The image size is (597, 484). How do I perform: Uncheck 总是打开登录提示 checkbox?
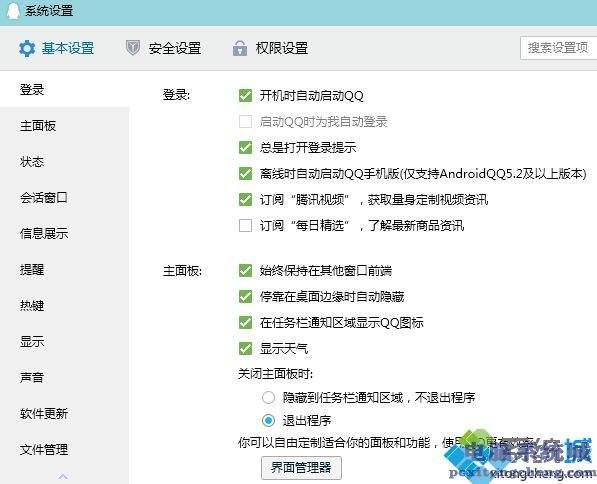[245, 147]
